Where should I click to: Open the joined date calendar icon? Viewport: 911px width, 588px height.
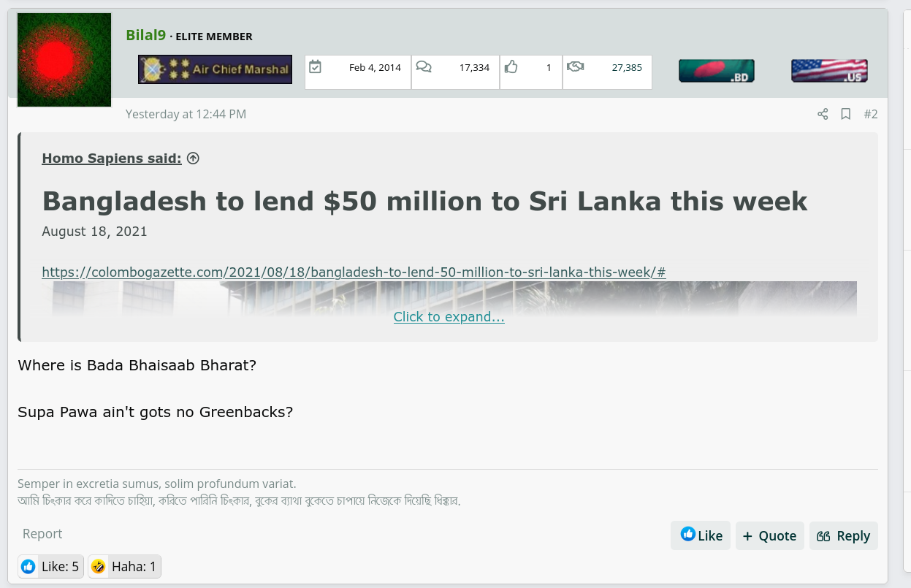pyautogui.click(x=315, y=67)
